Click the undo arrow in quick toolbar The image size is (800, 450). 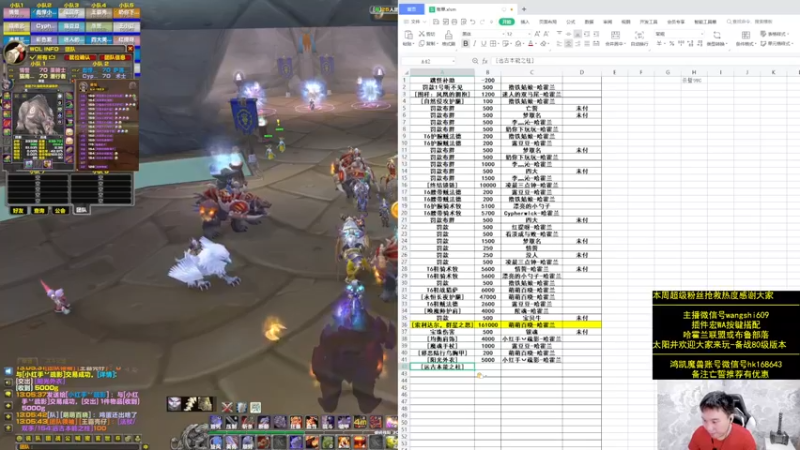click(x=472, y=22)
